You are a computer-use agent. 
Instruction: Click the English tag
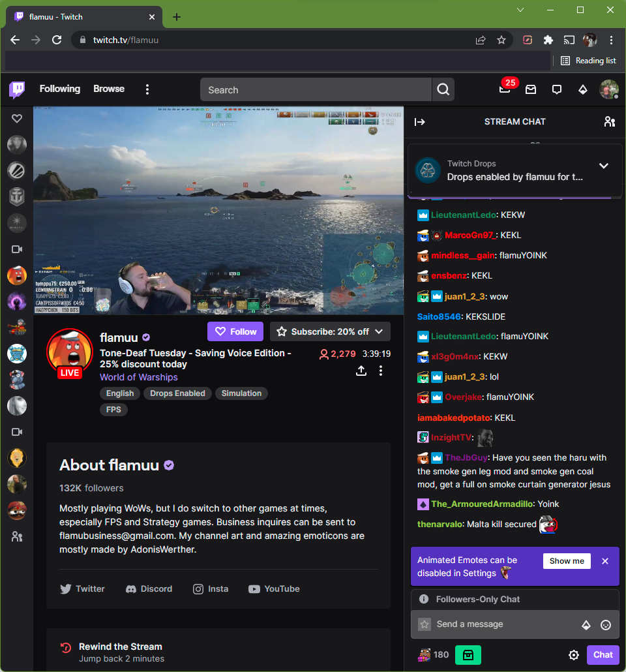coord(120,393)
